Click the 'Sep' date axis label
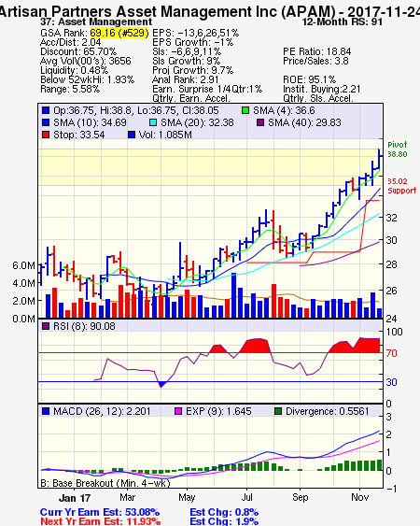 300,497
